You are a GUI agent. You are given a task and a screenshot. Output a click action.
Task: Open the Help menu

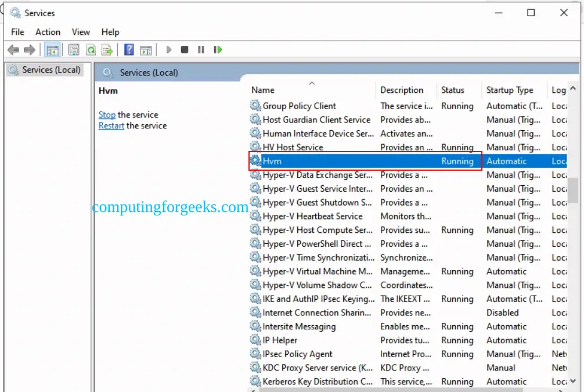pyautogui.click(x=110, y=32)
